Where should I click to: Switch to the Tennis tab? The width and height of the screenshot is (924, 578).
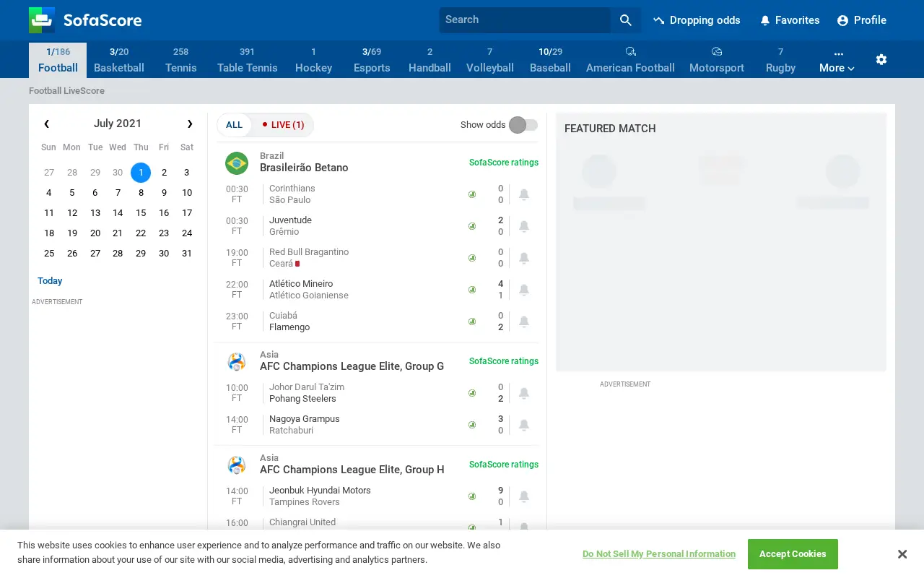(181, 60)
